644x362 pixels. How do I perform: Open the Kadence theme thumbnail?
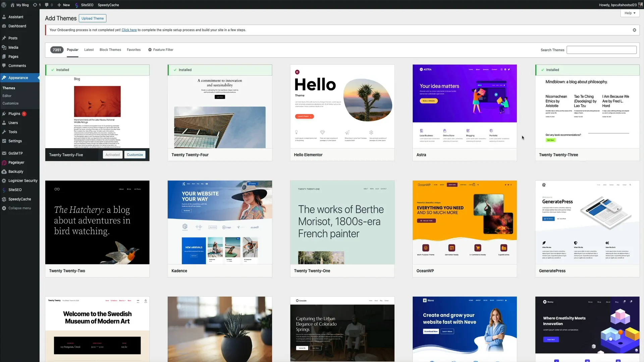click(220, 222)
